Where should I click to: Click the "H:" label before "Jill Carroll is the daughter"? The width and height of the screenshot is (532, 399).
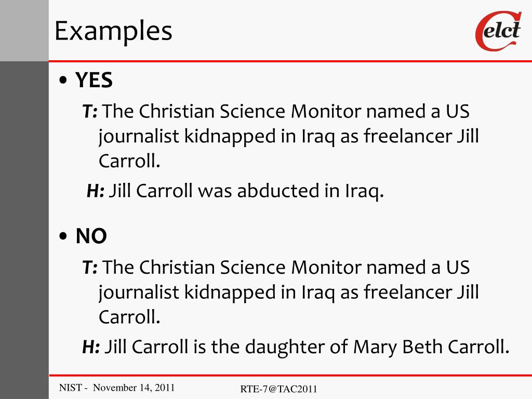pyautogui.click(x=91, y=347)
